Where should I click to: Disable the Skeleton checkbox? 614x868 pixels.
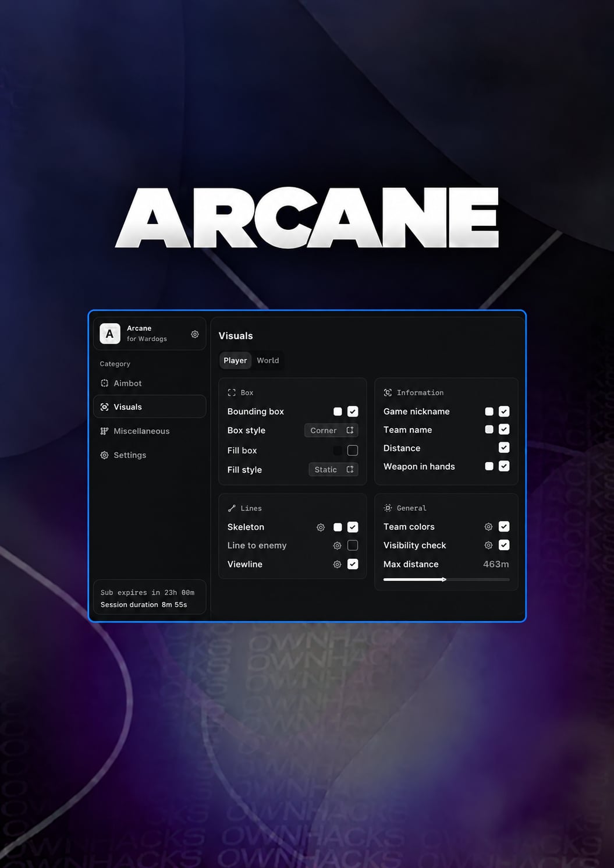click(x=353, y=527)
